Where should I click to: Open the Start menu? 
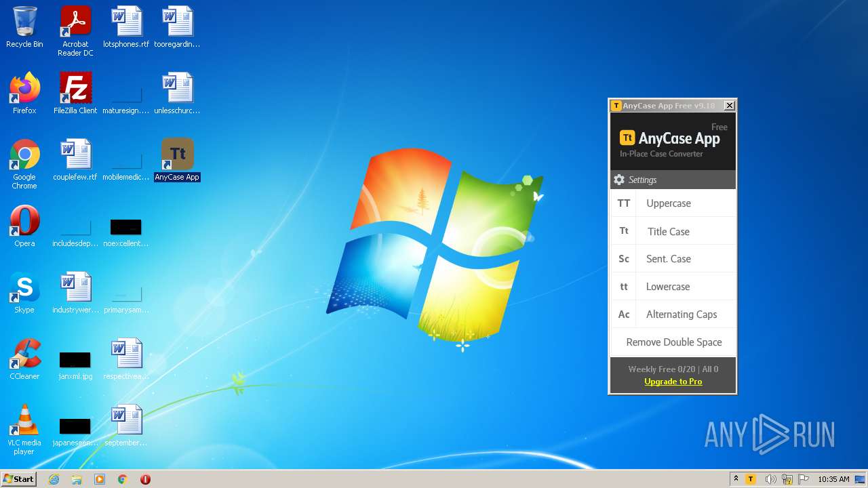tap(18, 479)
